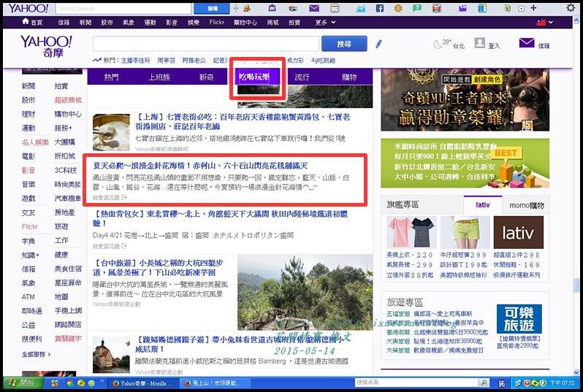Open the lativ brown logo thumbnail

[518, 232]
